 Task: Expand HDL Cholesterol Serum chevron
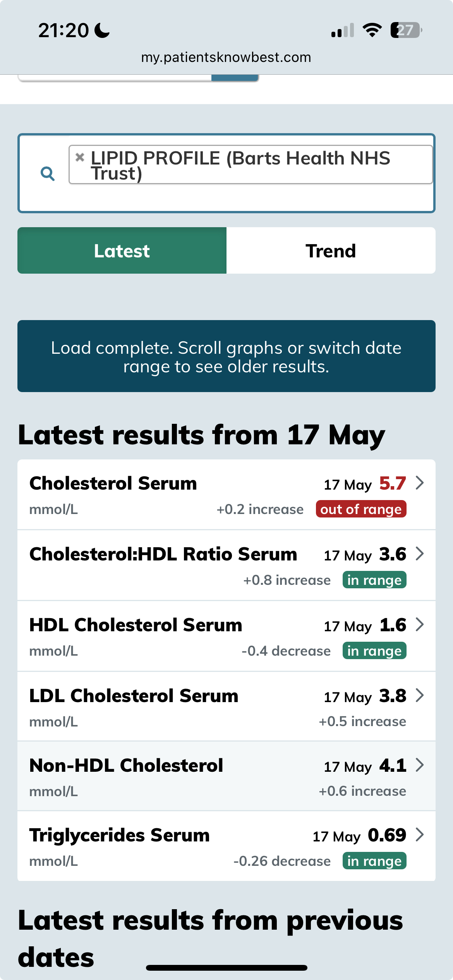[420, 625]
